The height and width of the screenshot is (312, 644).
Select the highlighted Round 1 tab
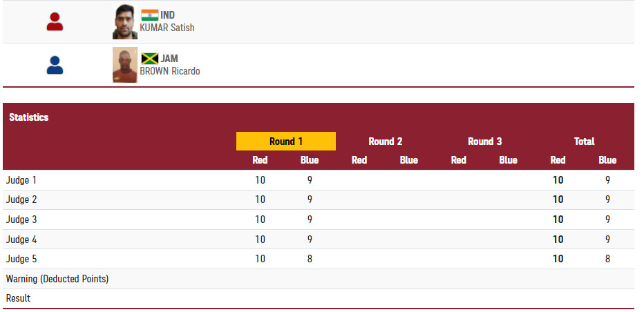285,142
